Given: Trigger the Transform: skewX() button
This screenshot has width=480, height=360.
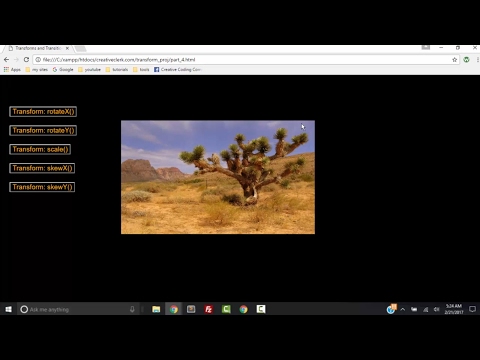Looking at the screenshot, I should [42, 168].
